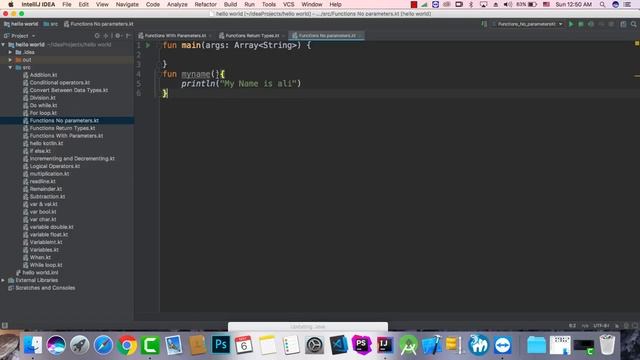Image resolution: width=640 pixels, height=360 pixels.
Task: Open Project panel settings gear
Action: click(x=118, y=36)
